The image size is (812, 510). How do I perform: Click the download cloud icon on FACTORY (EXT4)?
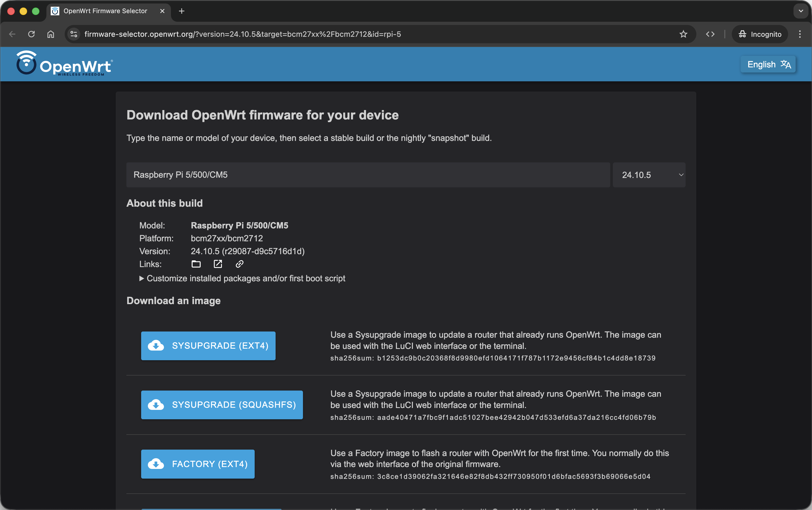(x=155, y=464)
